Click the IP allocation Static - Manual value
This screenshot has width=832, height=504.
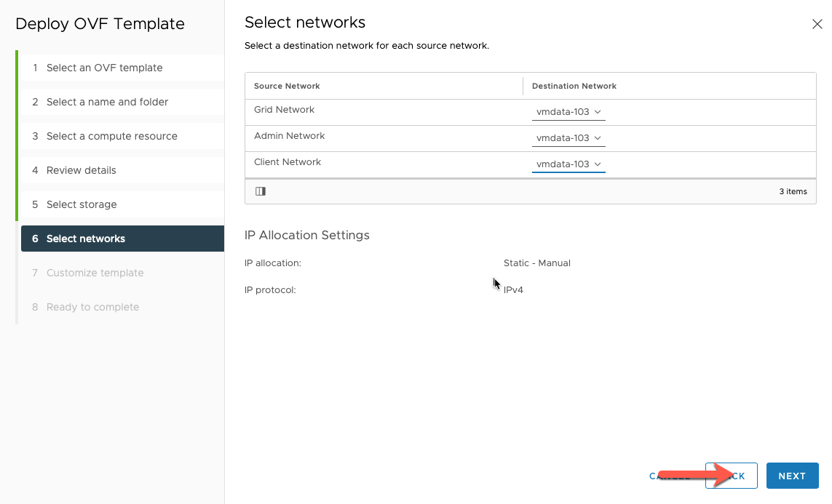click(x=536, y=263)
